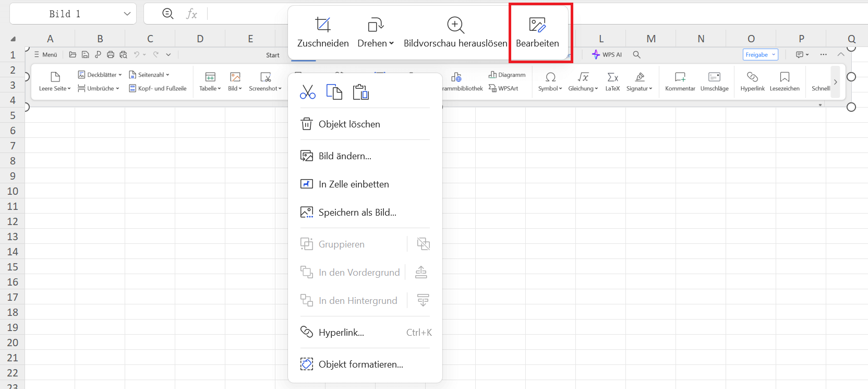
Task: Open the Signatur dropdown in the embedded picture
Action: point(640,81)
